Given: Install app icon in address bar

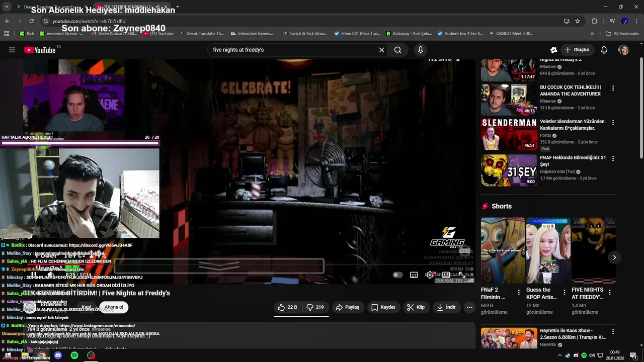Looking at the screenshot, I should pos(567,21).
